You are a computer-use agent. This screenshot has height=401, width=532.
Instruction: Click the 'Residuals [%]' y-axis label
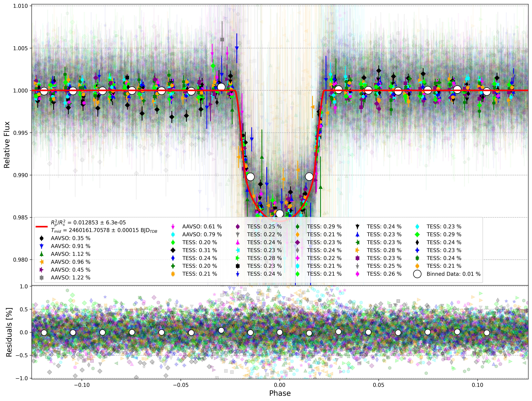(9, 332)
